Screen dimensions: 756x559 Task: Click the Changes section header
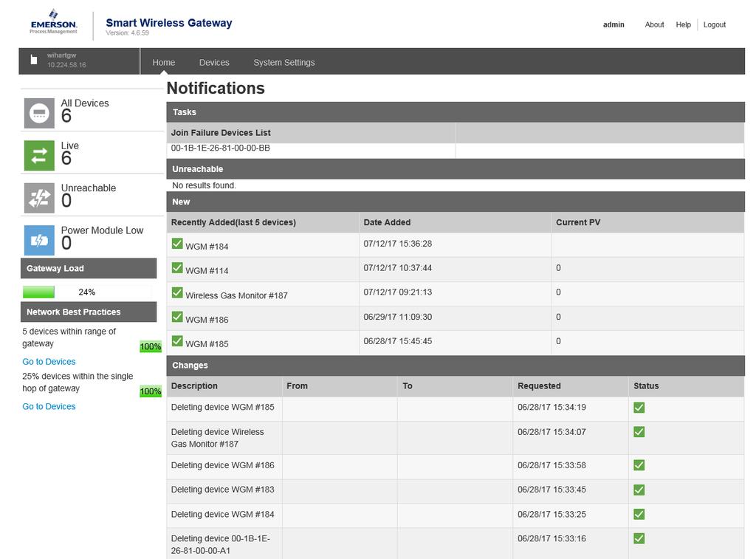(x=456, y=365)
